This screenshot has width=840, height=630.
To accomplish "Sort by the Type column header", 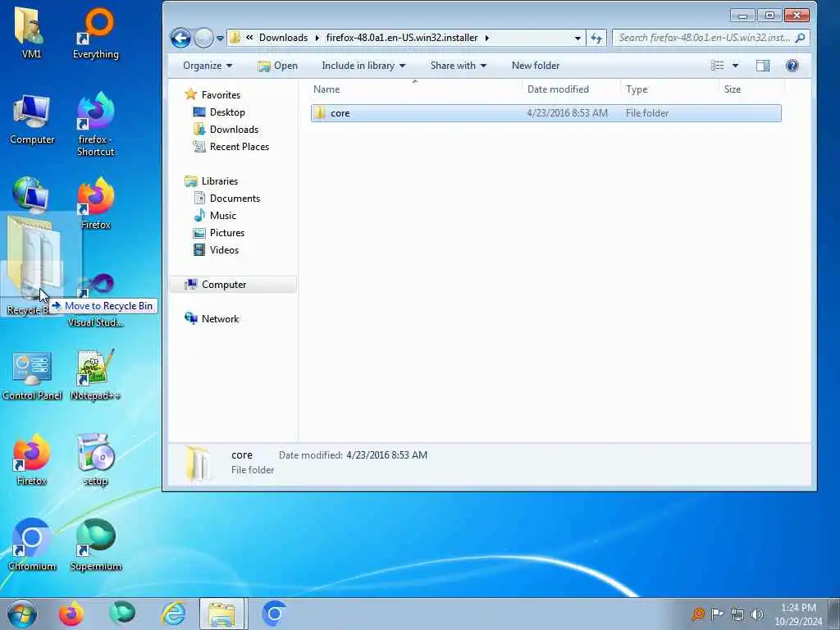I will pos(669,89).
